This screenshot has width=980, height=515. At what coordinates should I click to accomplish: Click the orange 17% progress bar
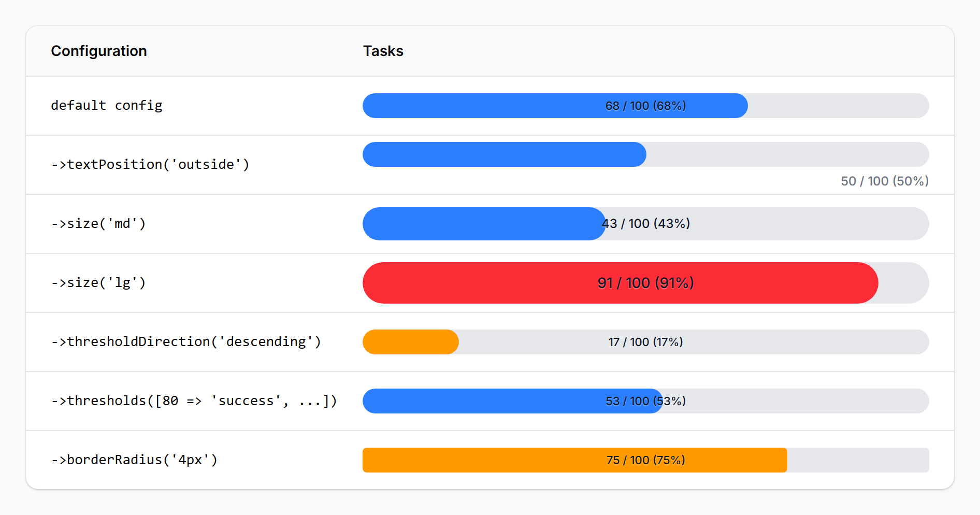point(409,342)
